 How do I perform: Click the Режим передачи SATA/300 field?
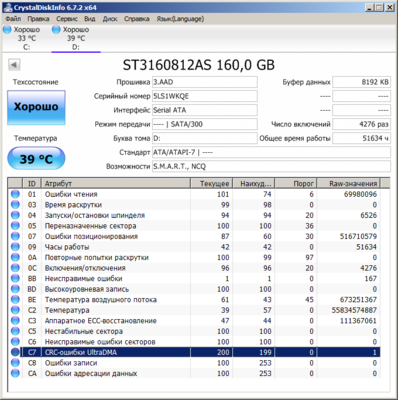pyautogui.click(x=205, y=124)
